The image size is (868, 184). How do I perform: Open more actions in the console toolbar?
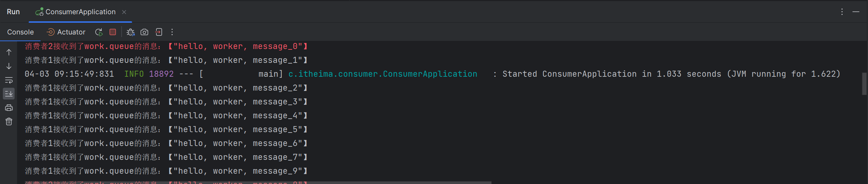(172, 32)
